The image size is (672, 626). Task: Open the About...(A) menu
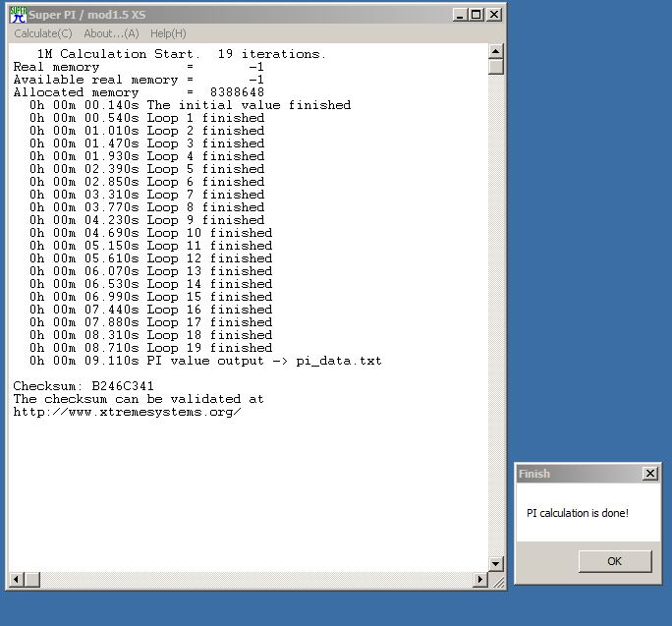pyautogui.click(x=111, y=33)
